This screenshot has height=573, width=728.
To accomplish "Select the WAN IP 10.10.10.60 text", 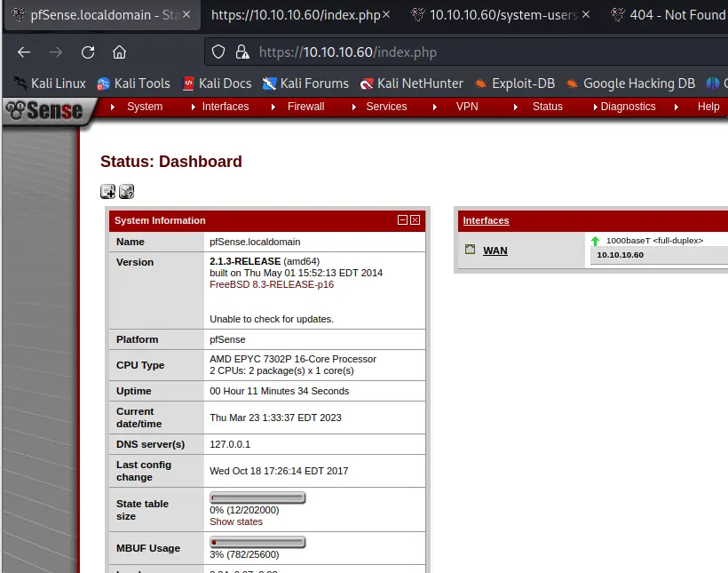I will coord(620,255).
